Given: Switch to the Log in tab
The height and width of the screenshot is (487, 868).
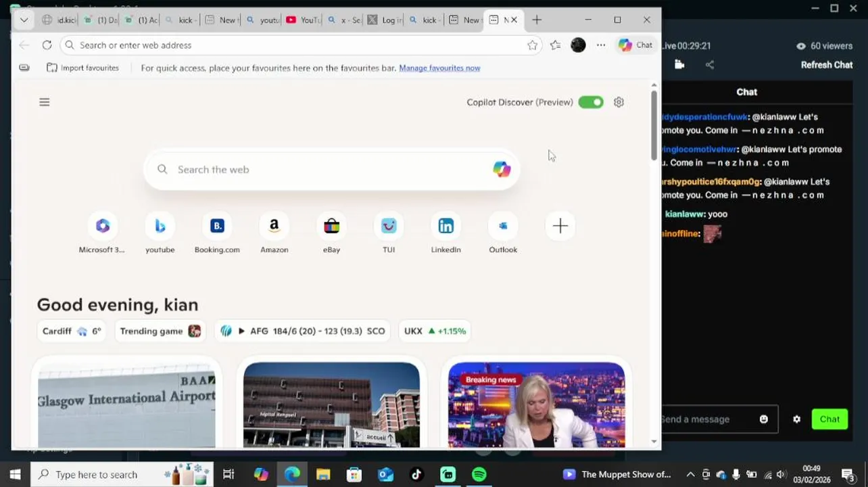Looking at the screenshot, I should pyautogui.click(x=384, y=20).
